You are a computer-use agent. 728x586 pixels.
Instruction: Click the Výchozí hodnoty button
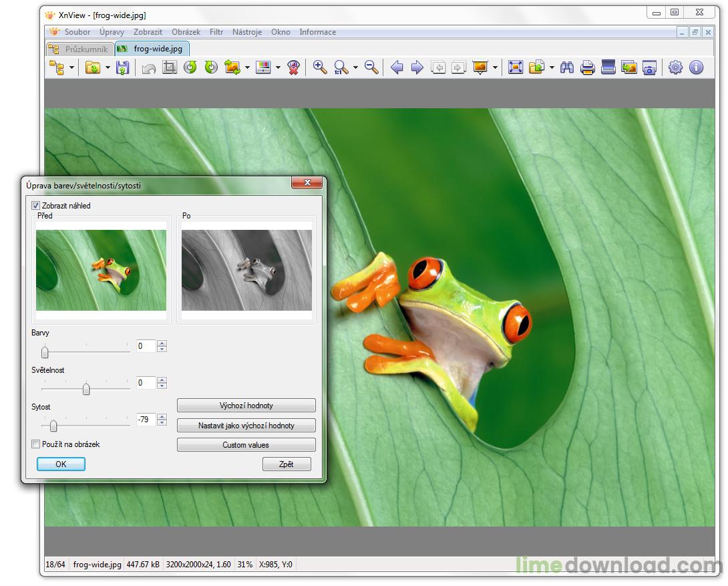pyautogui.click(x=246, y=406)
